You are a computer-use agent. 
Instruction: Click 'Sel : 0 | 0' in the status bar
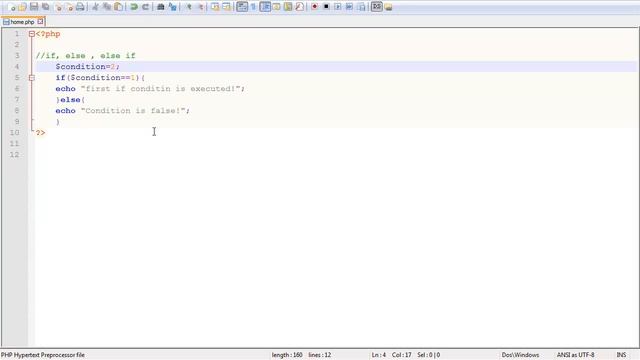[x=429, y=355]
